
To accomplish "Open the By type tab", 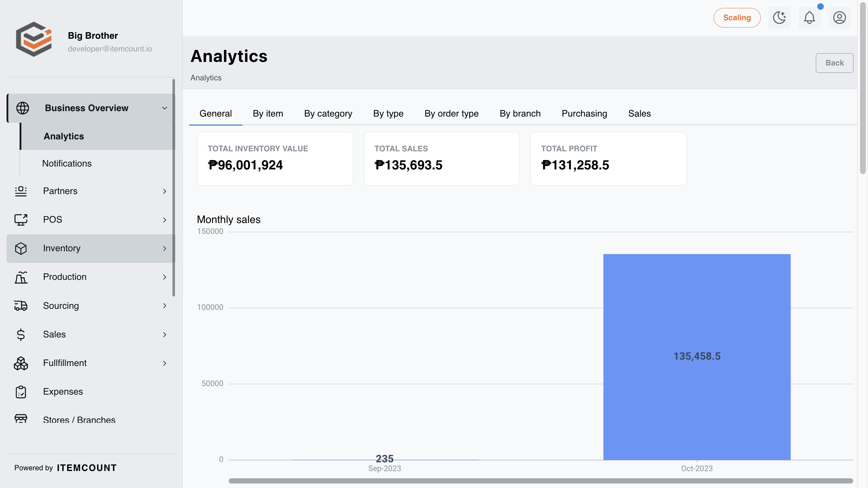I will [x=388, y=114].
